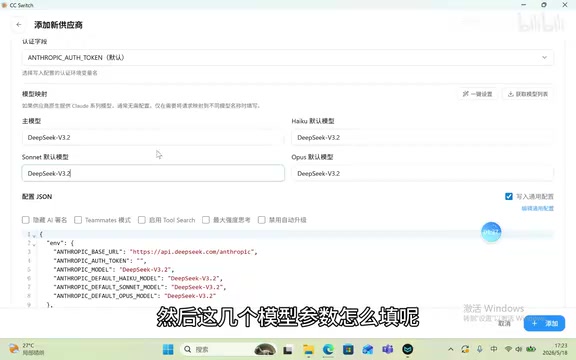Click the Outlook-style mail taskbar icon

[x=368, y=349]
